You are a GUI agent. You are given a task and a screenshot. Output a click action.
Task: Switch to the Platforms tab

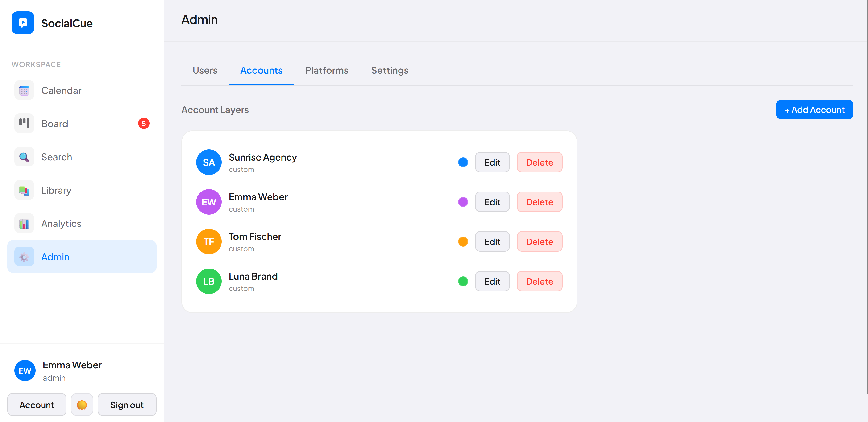(x=327, y=70)
